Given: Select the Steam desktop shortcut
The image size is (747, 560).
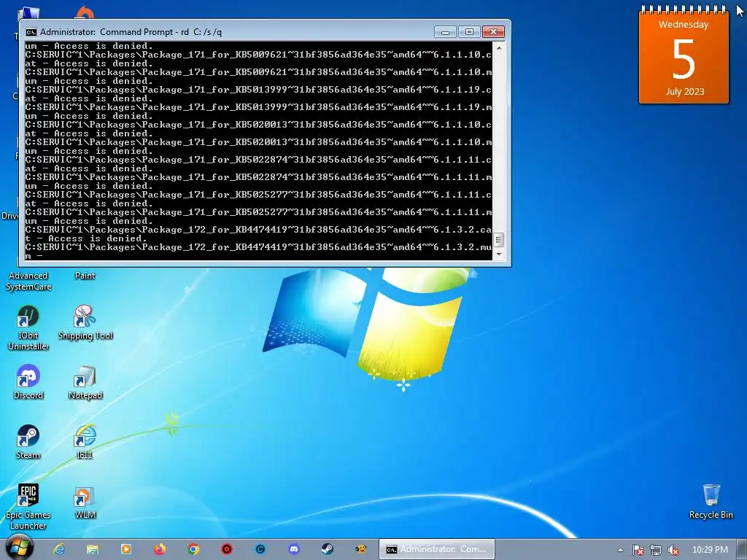Looking at the screenshot, I should click(28, 442).
